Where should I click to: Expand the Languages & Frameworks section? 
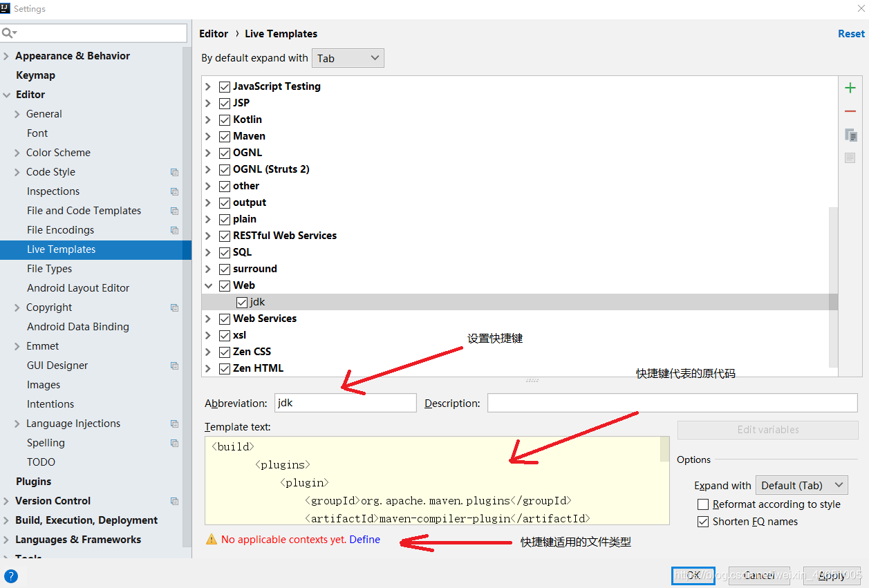(6, 540)
